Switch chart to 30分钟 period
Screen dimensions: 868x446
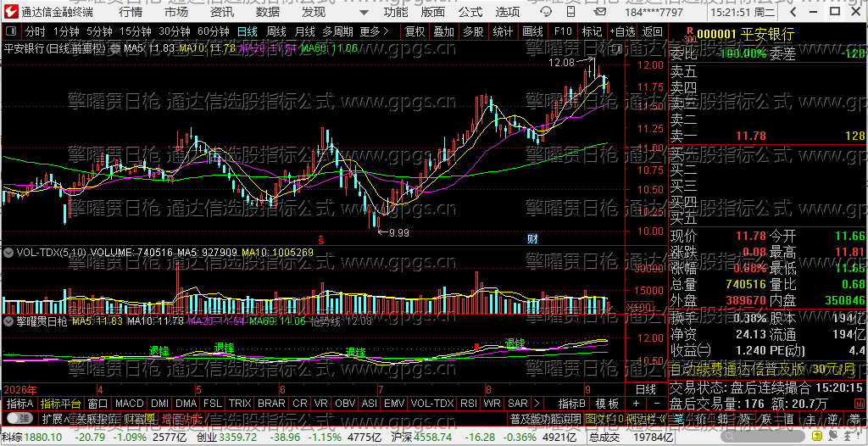(x=175, y=31)
